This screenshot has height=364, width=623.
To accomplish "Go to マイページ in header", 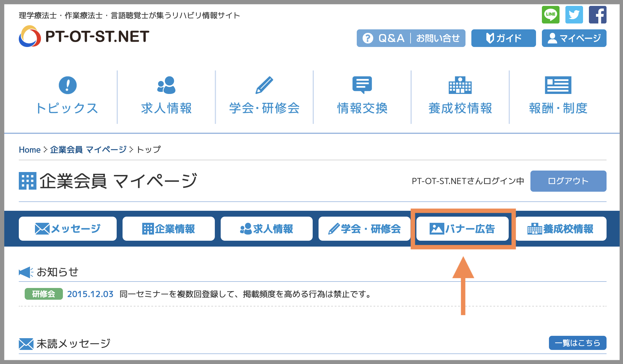I will (x=574, y=38).
